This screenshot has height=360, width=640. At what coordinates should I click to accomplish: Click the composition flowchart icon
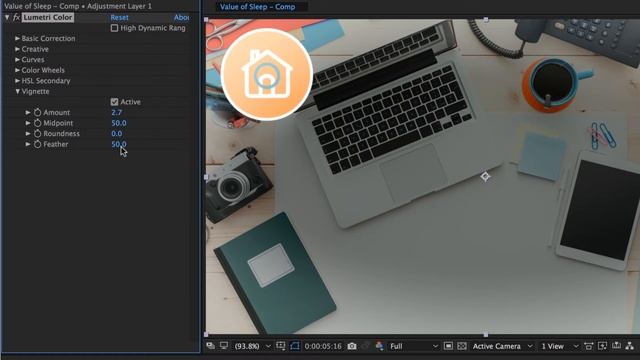coord(630,346)
